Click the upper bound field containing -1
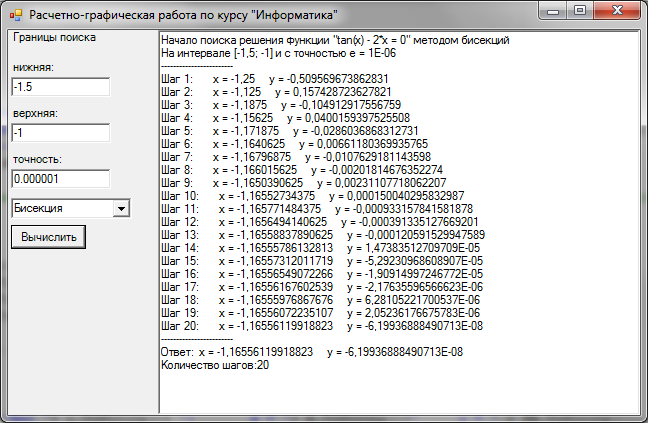Image resolution: width=648 pixels, height=423 pixels. click(61, 133)
